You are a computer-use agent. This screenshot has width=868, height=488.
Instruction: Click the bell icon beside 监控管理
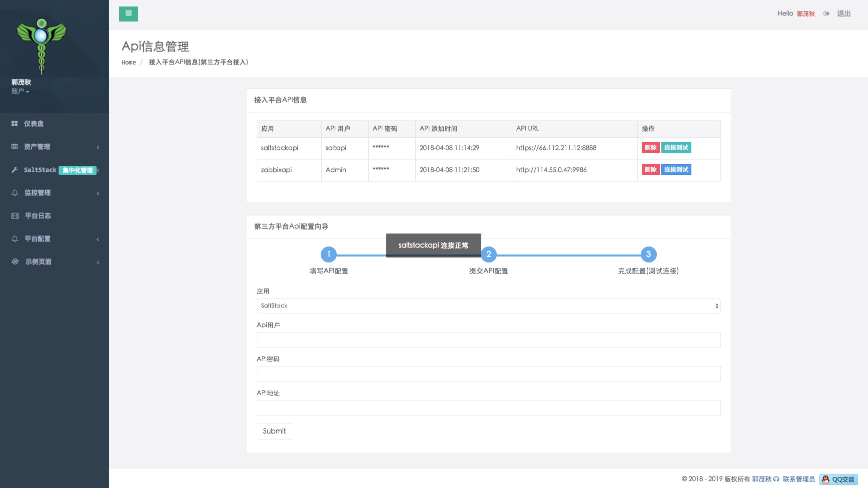pos(15,193)
